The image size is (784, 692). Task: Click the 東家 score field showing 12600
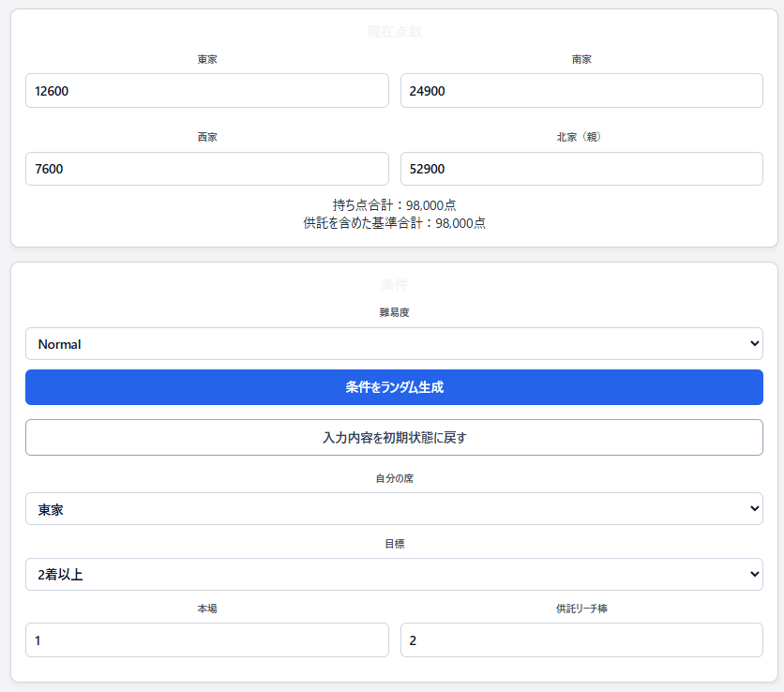(207, 91)
